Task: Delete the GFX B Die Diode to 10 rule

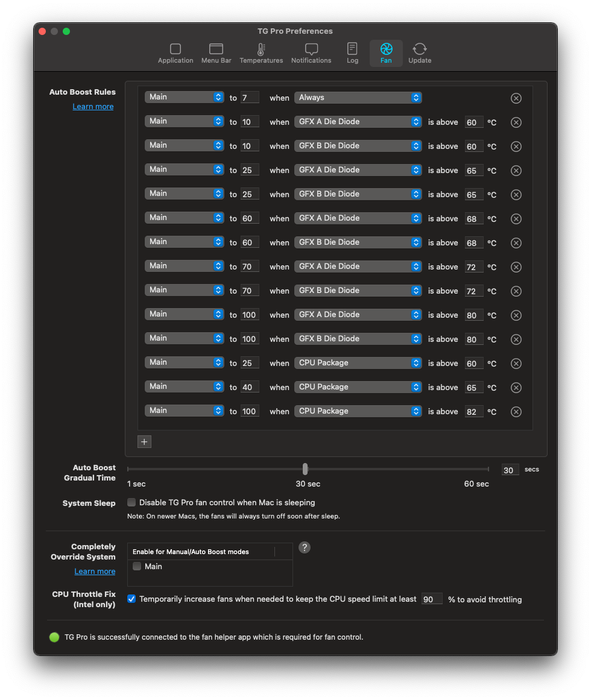Action: [x=516, y=147]
